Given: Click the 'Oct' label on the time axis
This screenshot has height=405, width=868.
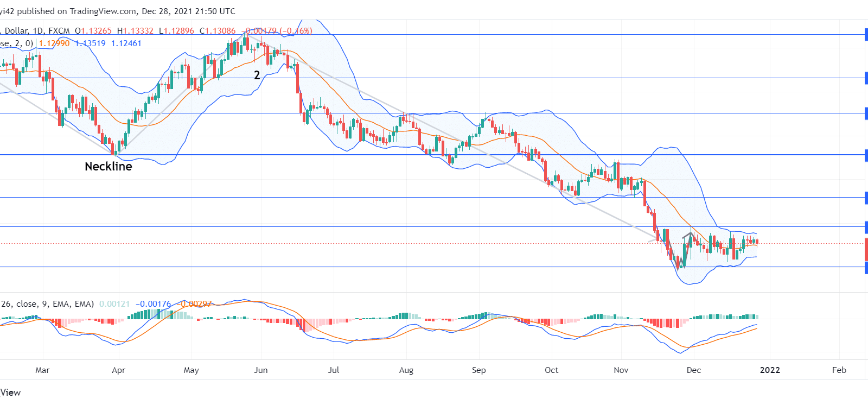Looking at the screenshot, I should 552,370.
